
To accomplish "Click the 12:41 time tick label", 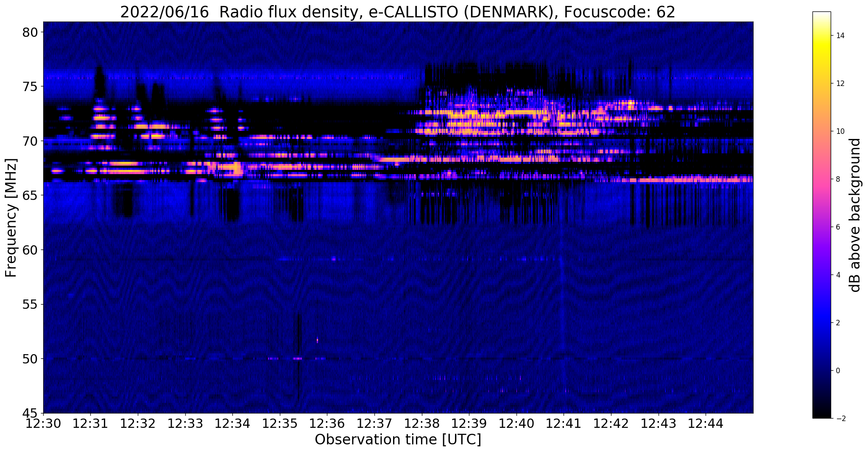I will [564, 424].
